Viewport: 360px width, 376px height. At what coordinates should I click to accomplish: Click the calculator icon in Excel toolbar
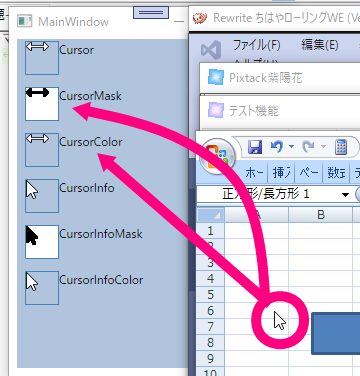(x=341, y=147)
